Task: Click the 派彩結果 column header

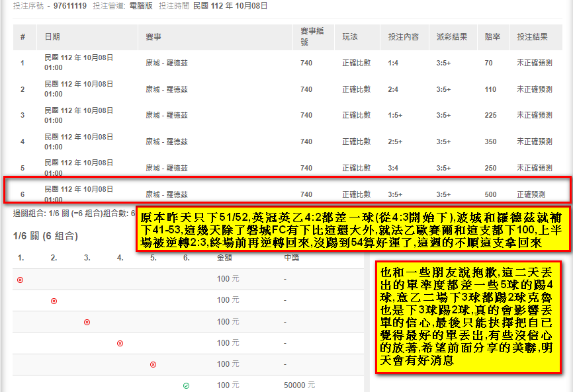Action: [x=451, y=37]
